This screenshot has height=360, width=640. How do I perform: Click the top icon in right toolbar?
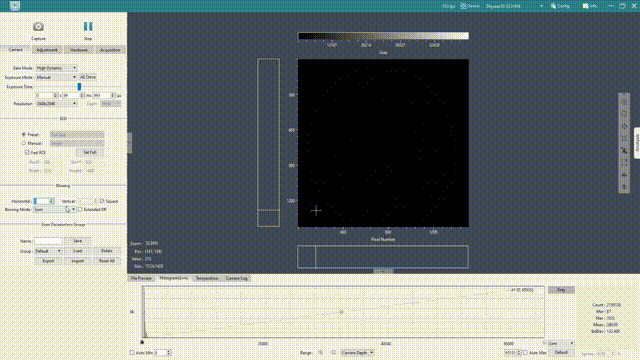(624, 102)
